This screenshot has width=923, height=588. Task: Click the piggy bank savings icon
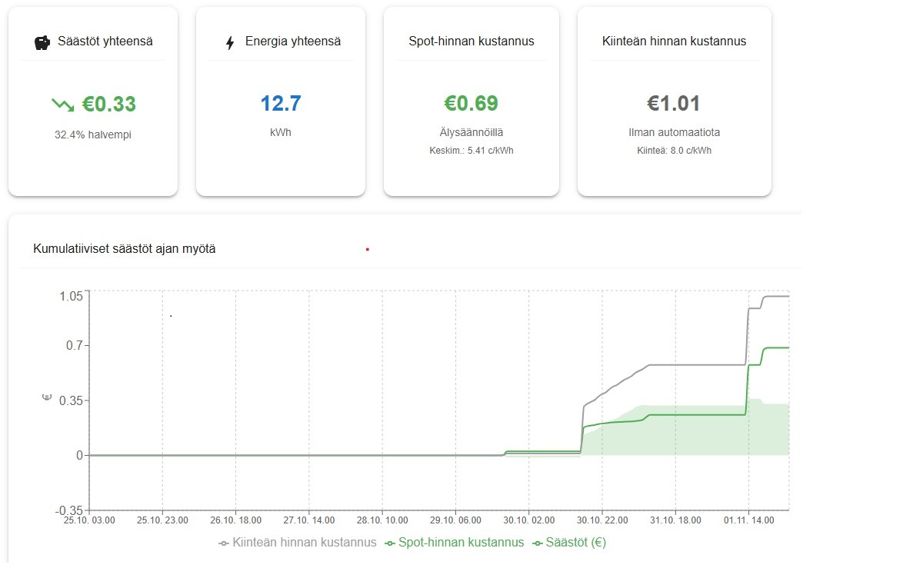(42, 42)
